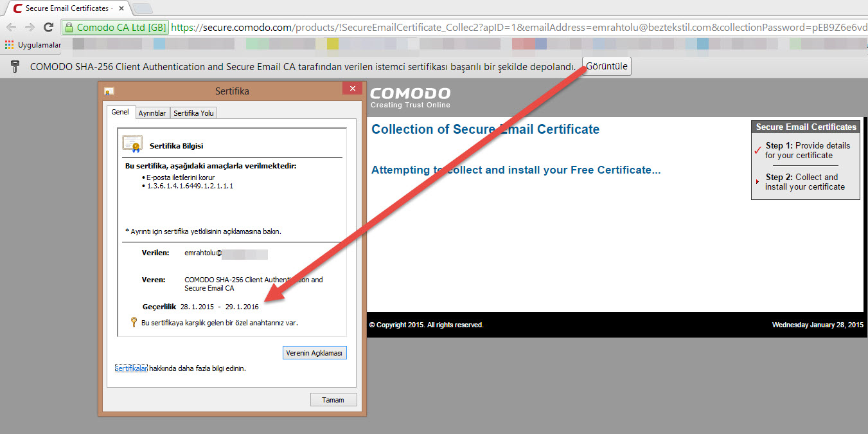Click 'Step 2: Collect and install' text
This screenshot has width=868, height=434.
805,182
